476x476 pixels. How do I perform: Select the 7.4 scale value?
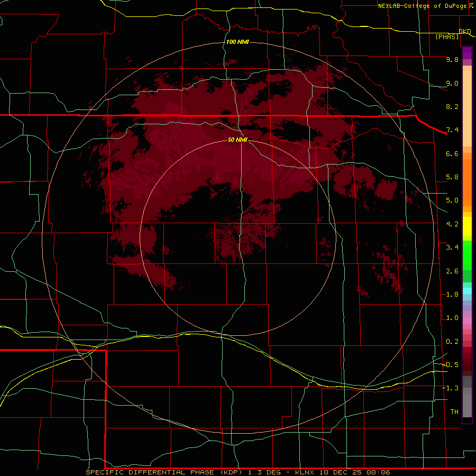452,130
